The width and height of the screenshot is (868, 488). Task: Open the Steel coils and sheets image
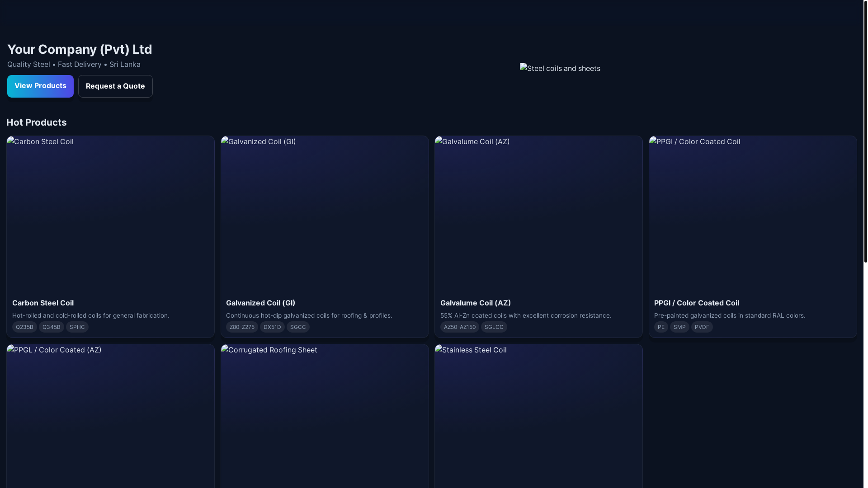560,68
